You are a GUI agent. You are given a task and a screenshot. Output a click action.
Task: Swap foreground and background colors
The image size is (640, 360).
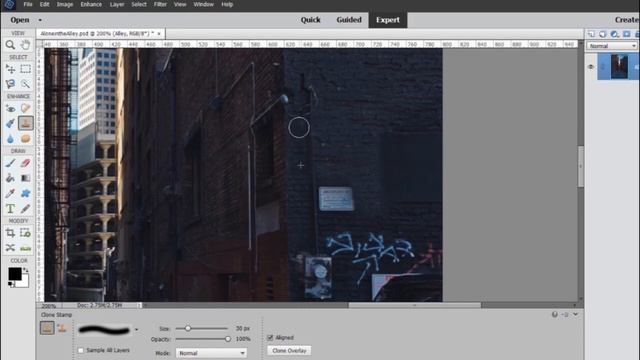(x=26, y=270)
